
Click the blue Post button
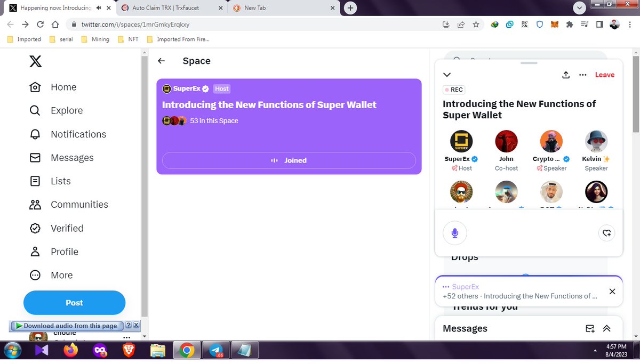[74, 303]
